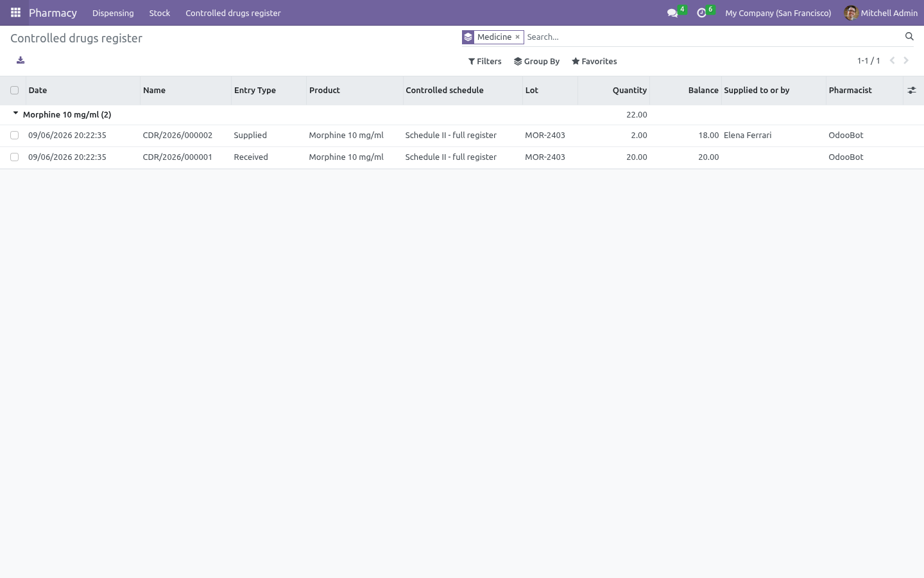Open the Group By dropdown

click(x=537, y=62)
